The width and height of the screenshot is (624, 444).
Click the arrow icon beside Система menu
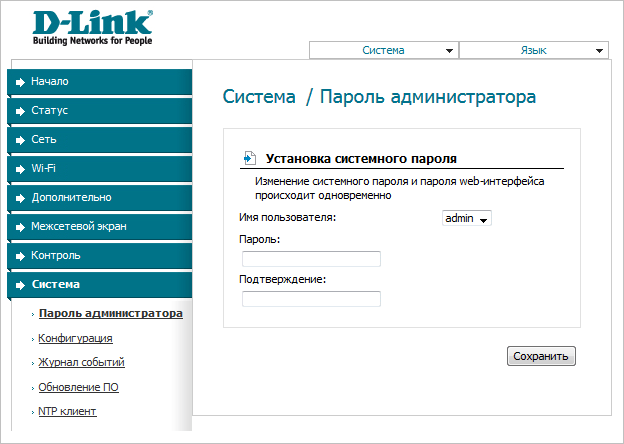[20, 285]
